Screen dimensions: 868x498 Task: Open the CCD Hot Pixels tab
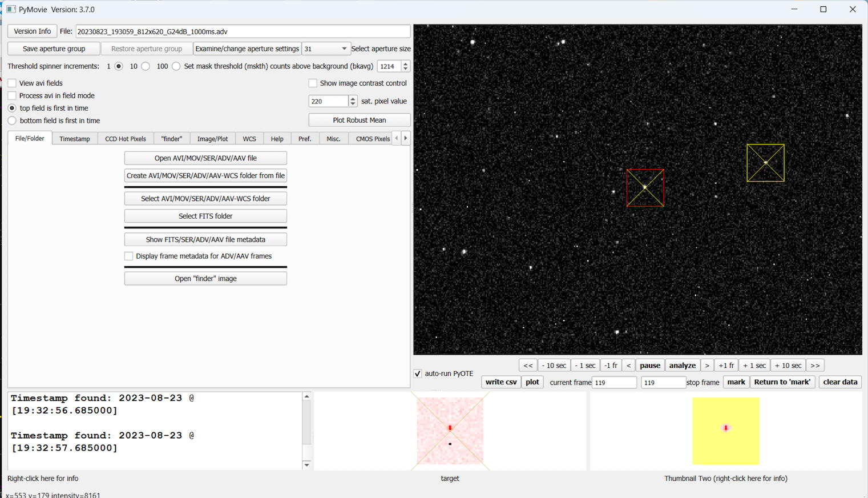(126, 139)
